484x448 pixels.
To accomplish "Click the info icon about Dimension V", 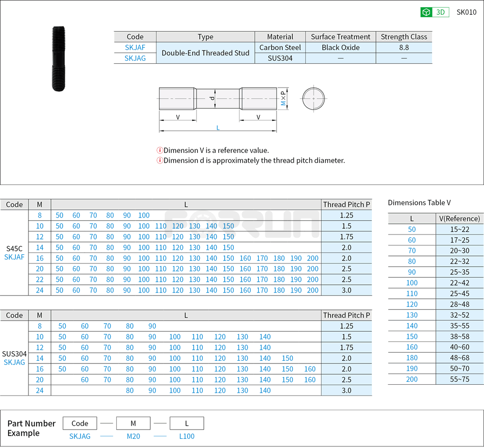I will (x=159, y=150).
